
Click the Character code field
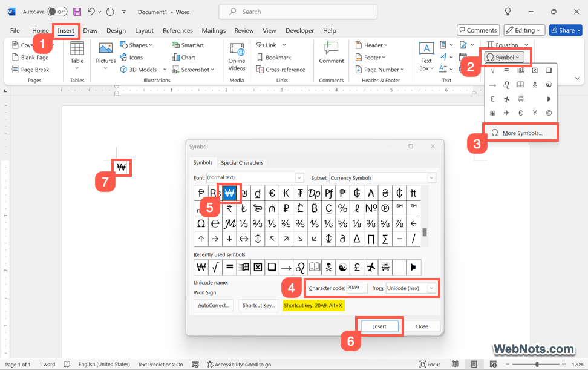tap(357, 288)
